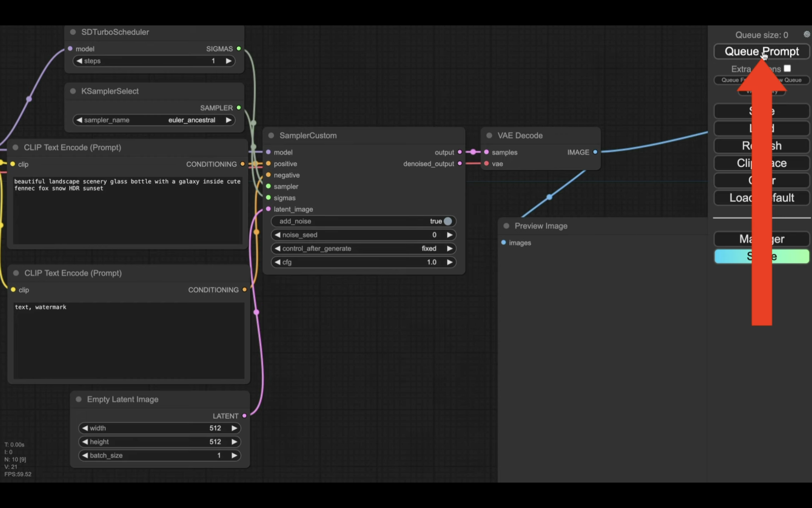Click the noise_seed value 0
This screenshot has height=508, width=812.
[434, 235]
